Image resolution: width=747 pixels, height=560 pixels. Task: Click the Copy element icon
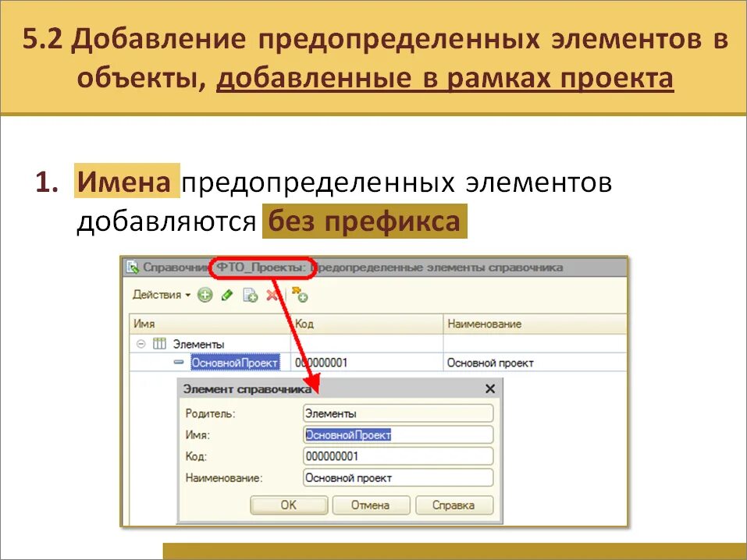[250, 296]
